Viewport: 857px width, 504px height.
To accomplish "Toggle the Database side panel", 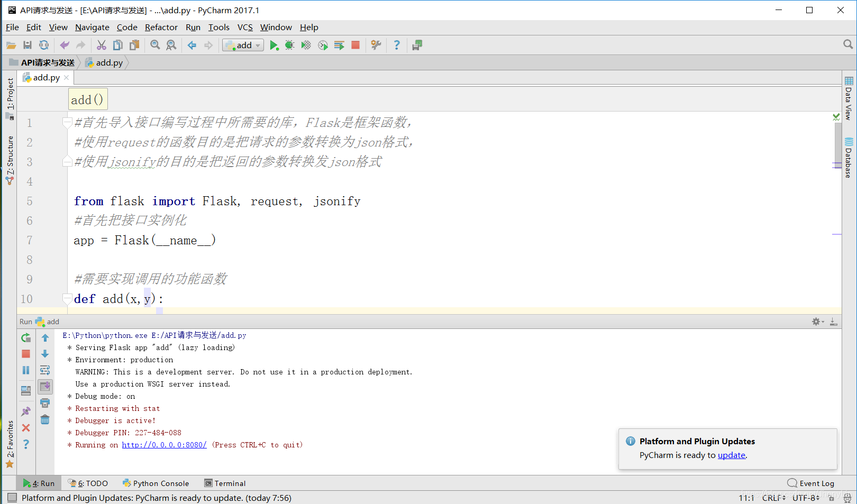I will pyautogui.click(x=849, y=158).
